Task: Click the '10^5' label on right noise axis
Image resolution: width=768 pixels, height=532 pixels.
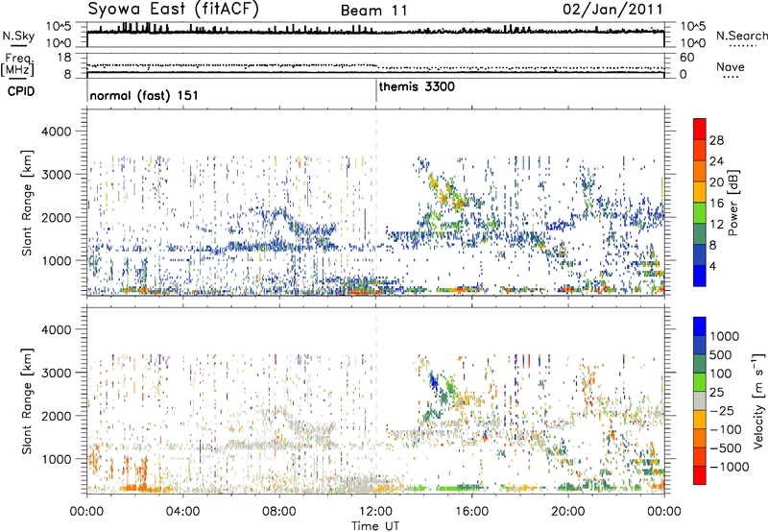Action: [693, 27]
